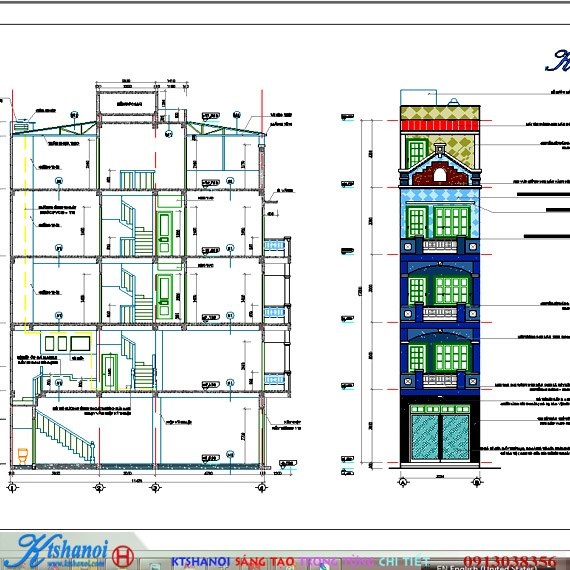Click phone number 0913038356 in the banner
This screenshot has width=570, height=570.
(510, 561)
